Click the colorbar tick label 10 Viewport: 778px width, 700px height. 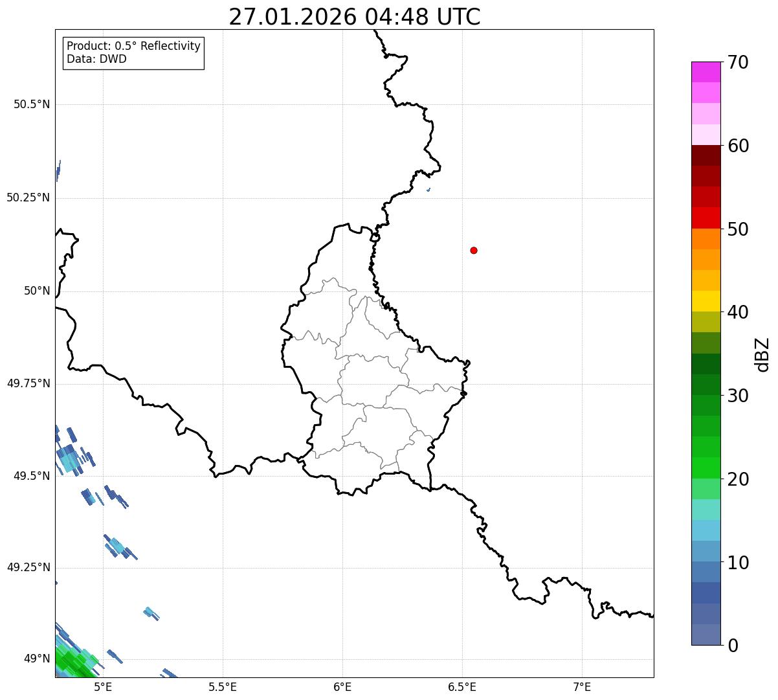click(738, 563)
